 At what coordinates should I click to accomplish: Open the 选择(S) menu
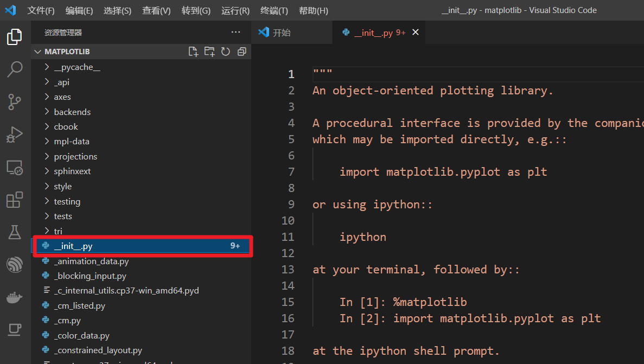[118, 11]
